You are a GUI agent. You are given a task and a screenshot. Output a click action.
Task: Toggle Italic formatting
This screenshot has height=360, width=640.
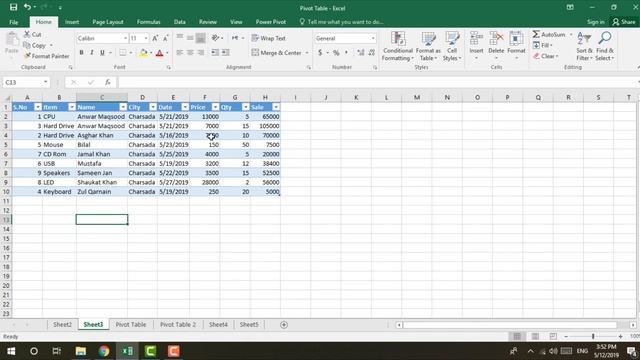[92, 53]
